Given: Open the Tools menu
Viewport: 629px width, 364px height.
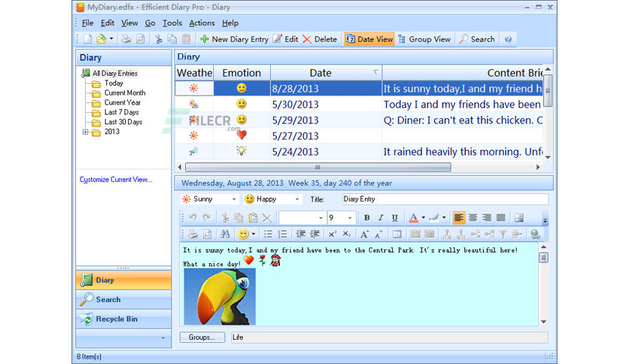Looking at the screenshot, I should [172, 23].
